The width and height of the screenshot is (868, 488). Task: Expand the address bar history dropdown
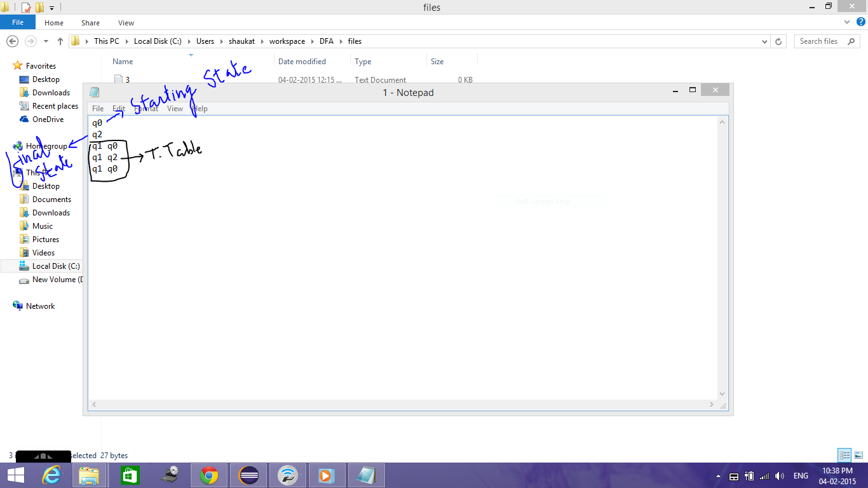[765, 41]
